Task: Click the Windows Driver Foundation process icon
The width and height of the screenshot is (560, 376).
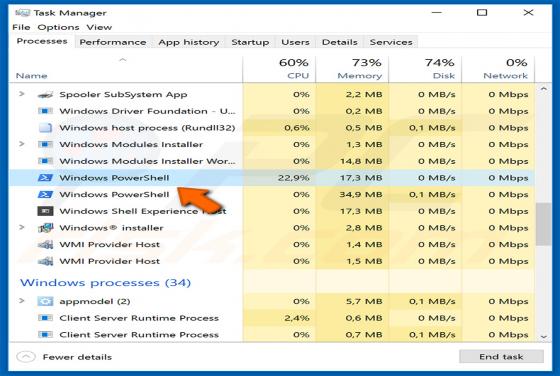Action: 45,111
